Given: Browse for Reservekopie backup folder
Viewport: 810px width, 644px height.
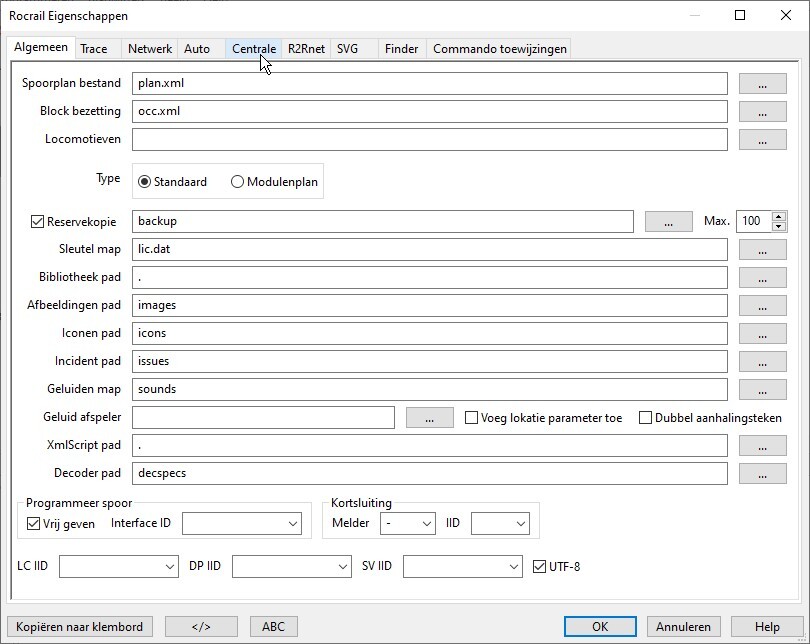Looking at the screenshot, I should pyautogui.click(x=668, y=222).
